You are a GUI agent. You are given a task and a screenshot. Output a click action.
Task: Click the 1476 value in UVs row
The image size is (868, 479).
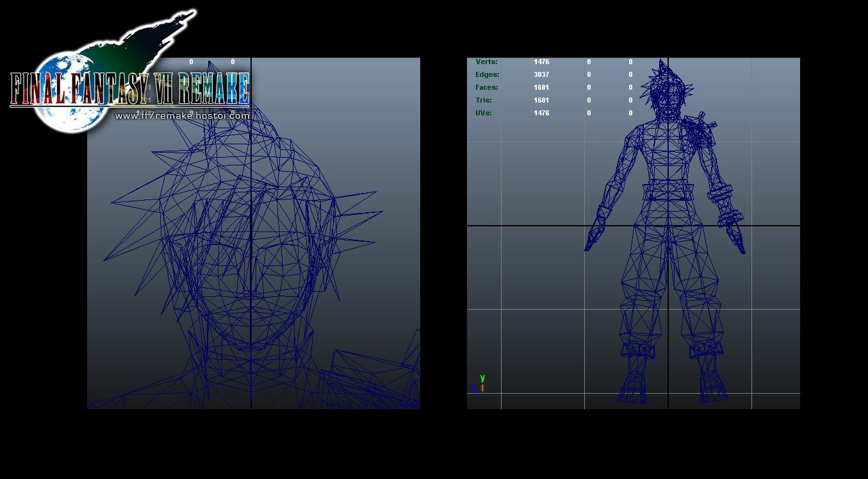coord(541,113)
